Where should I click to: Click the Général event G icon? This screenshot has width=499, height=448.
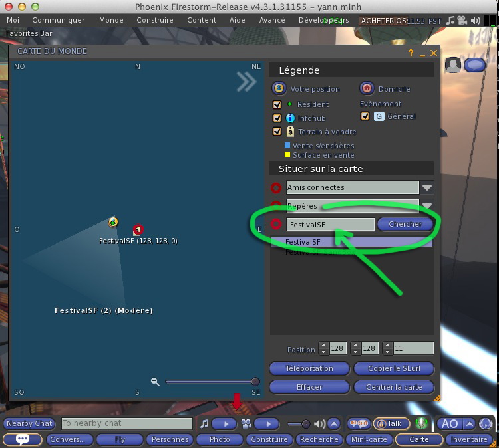pyautogui.click(x=379, y=116)
